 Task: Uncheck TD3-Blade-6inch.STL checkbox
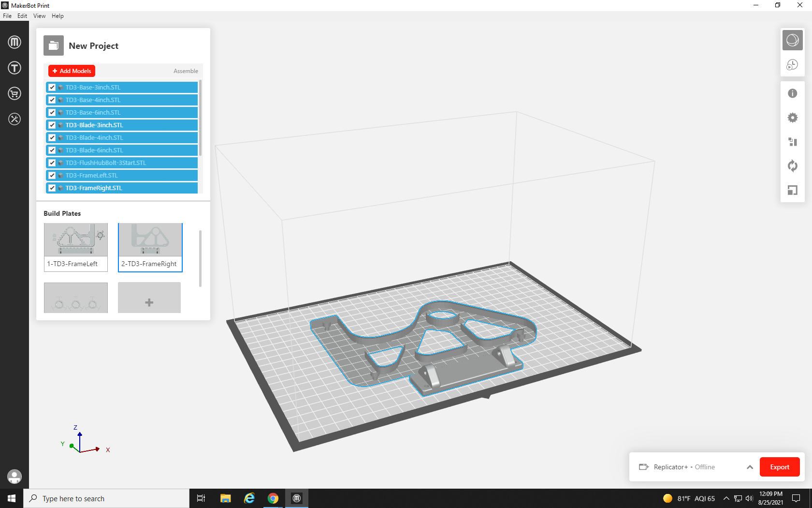click(x=52, y=150)
